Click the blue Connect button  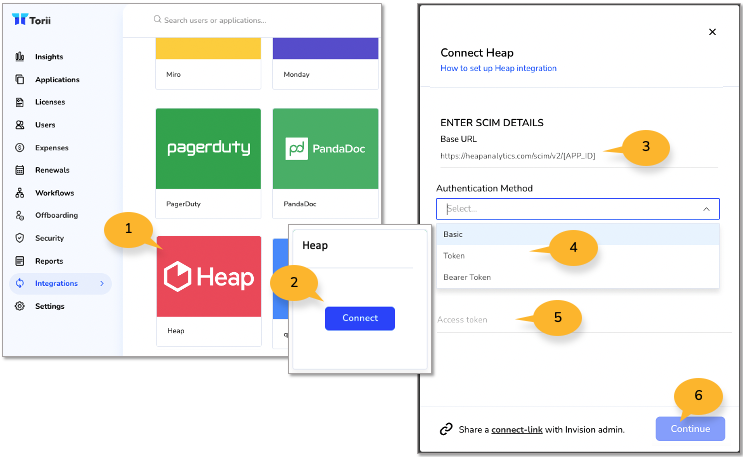[360, 318]
